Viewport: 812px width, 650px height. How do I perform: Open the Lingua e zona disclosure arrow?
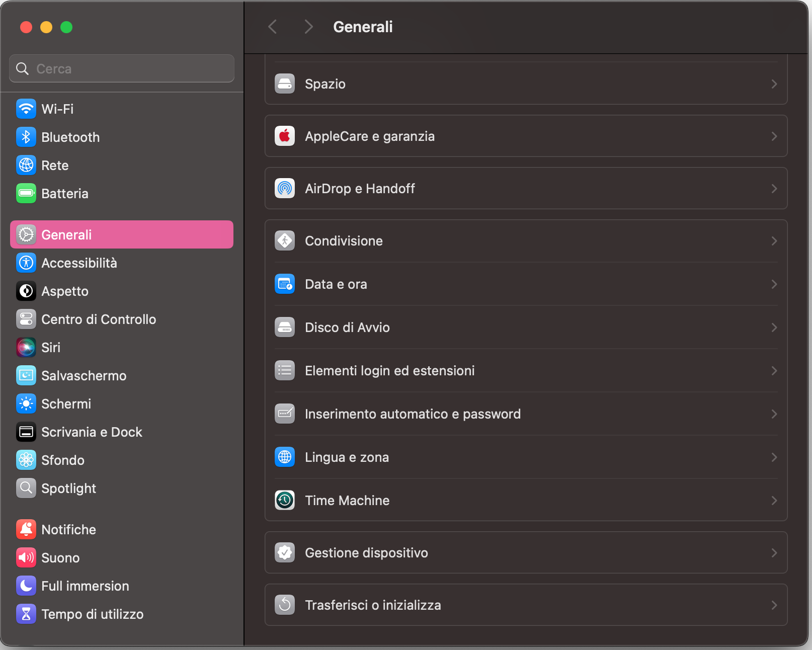tap(774, 457)
